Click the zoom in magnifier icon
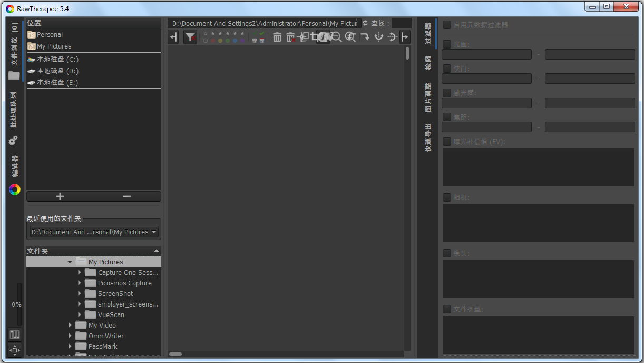The width and height of the screenshot is (644, 363). [350, 37]
